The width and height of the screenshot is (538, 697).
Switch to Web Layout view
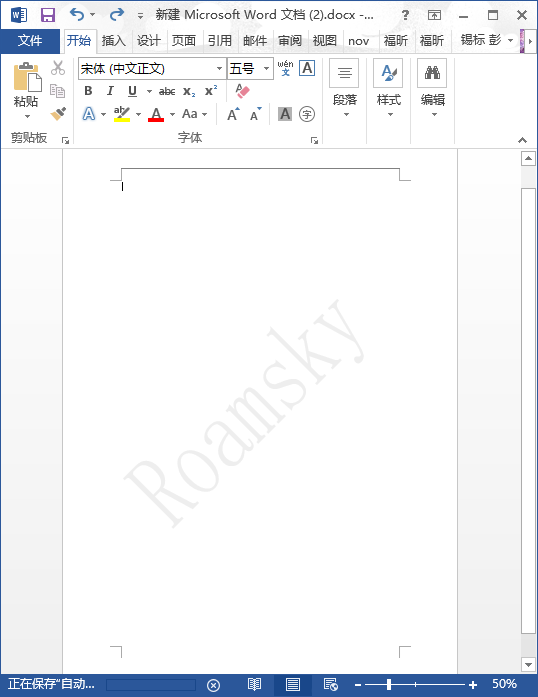click(x=330, y=685)
